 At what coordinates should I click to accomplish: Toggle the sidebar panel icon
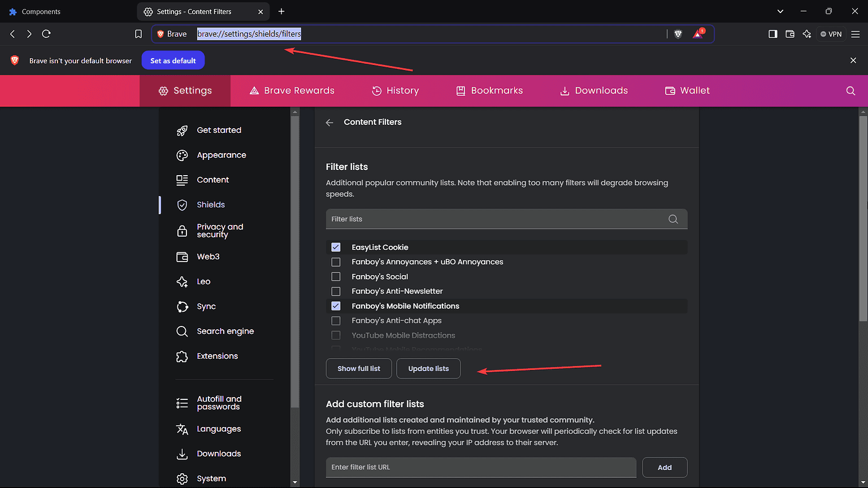[772, 34]
